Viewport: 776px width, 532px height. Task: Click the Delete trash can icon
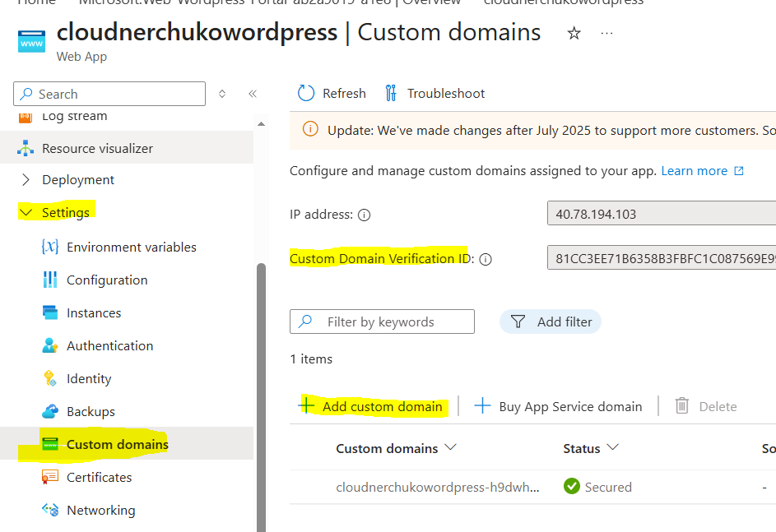tap(682, 405)
